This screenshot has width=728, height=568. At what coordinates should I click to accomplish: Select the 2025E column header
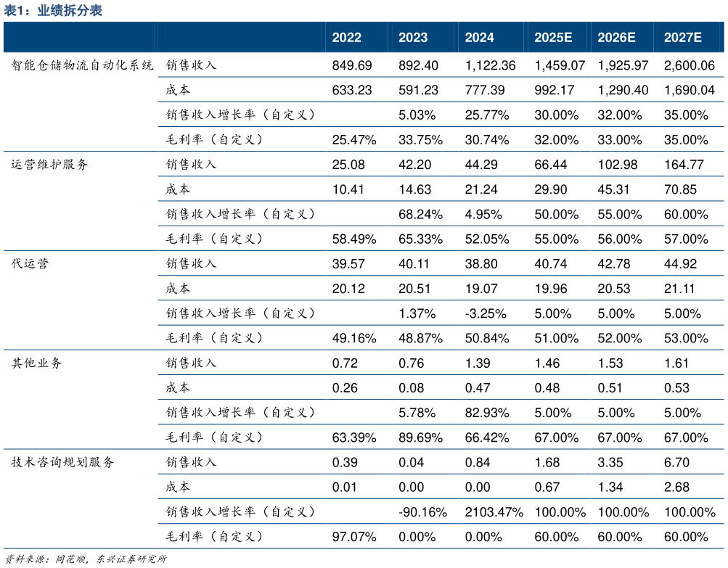pos(553,38)
